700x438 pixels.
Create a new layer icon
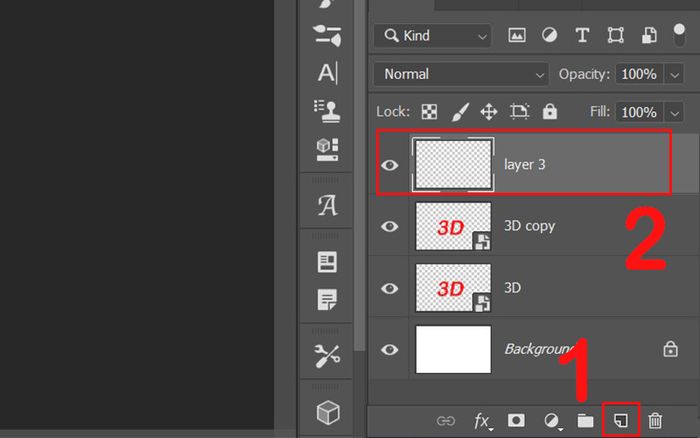621,421
